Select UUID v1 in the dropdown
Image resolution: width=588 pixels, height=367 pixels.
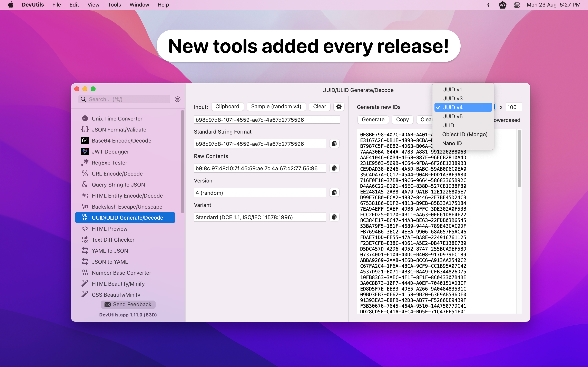452,90
